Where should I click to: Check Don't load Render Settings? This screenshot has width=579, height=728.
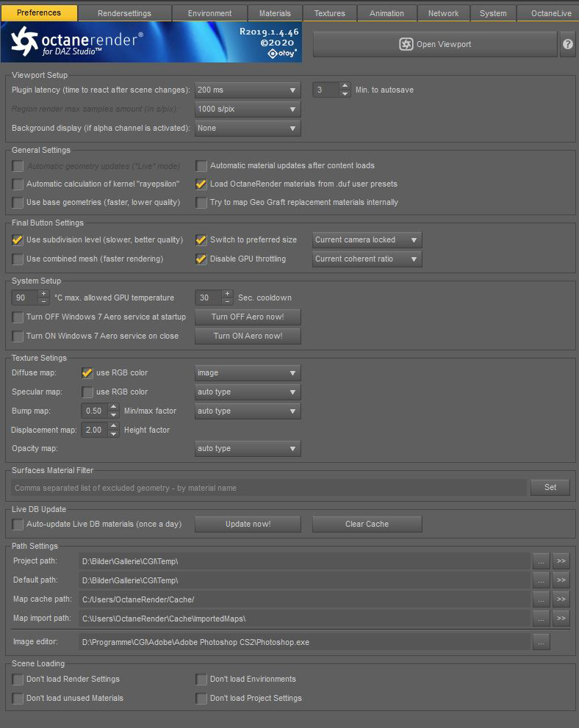[x=18, y=680]
